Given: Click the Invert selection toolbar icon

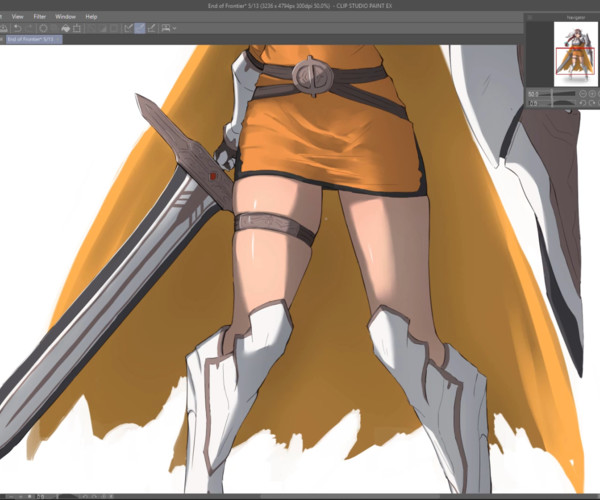Looking at the screenshot, I should [103, 28].
